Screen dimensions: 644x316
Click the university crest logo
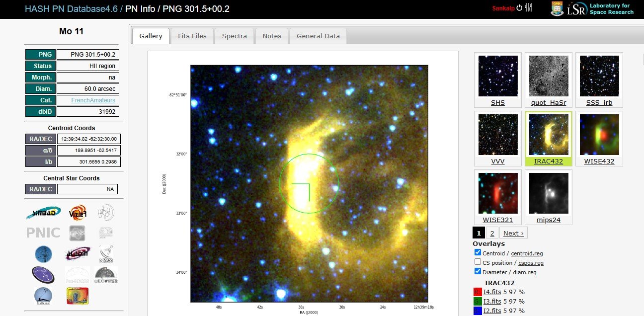tap(557, 8)
